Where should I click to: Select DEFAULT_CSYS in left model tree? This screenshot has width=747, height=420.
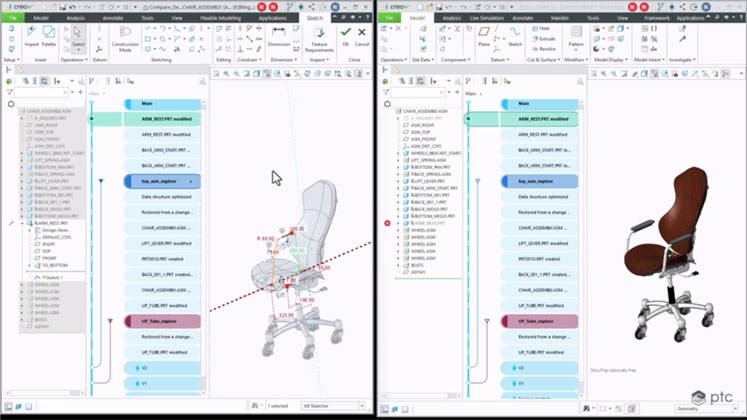[x=53, y=237]
